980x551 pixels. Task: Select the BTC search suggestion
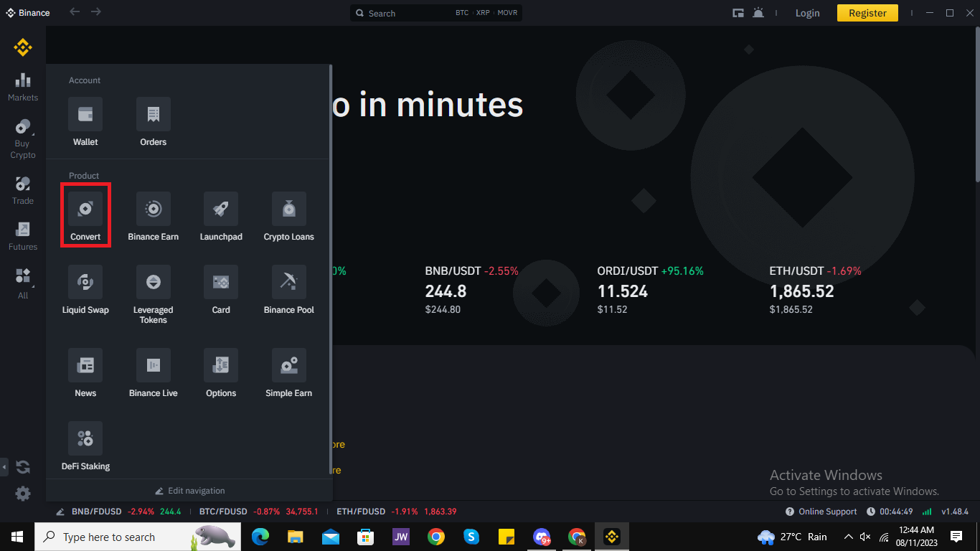(x=462, y=13)
